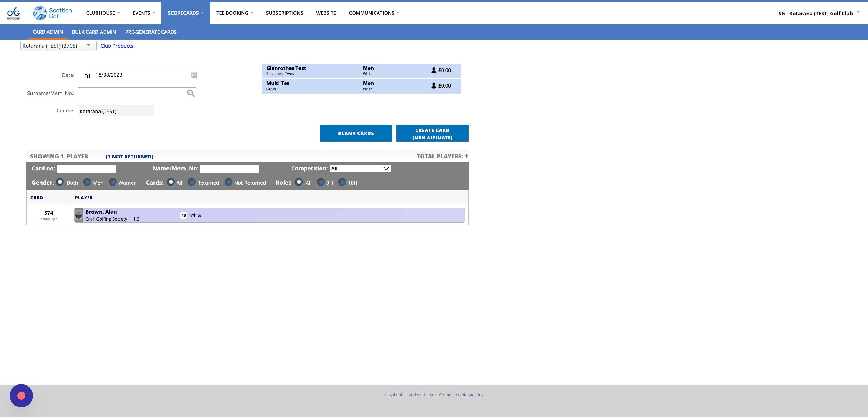This screenshot has width=868, height=417.
Task: Click the DotGolf logo icon
Action: point(14,13)
